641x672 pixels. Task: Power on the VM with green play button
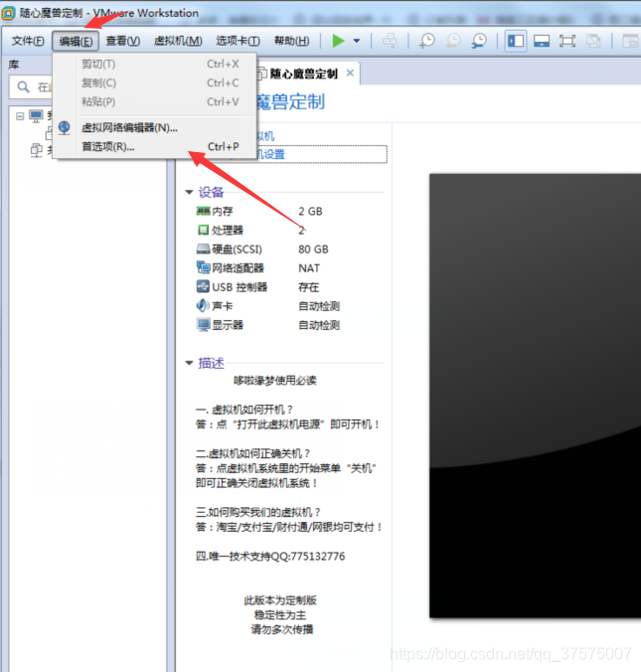tap(338, 41)
